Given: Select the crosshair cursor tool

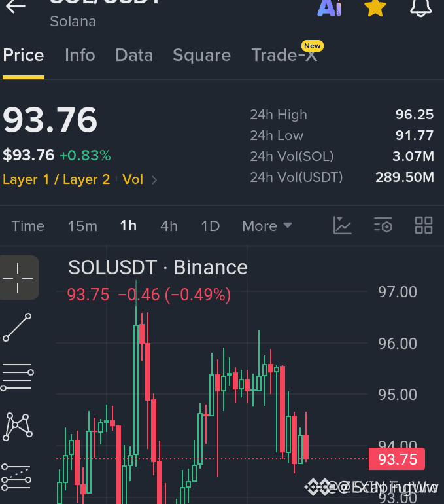Looking at the screenshot, I should click(18, 278).
